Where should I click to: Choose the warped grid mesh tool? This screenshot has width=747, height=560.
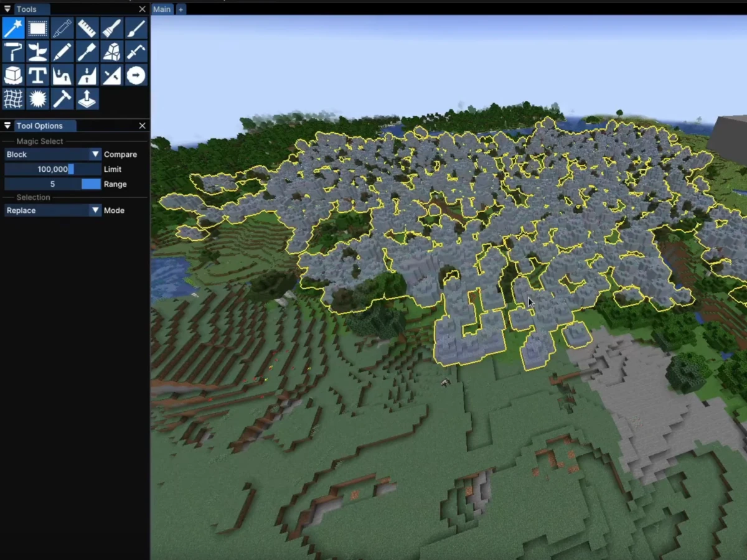[x=13, y=99]
